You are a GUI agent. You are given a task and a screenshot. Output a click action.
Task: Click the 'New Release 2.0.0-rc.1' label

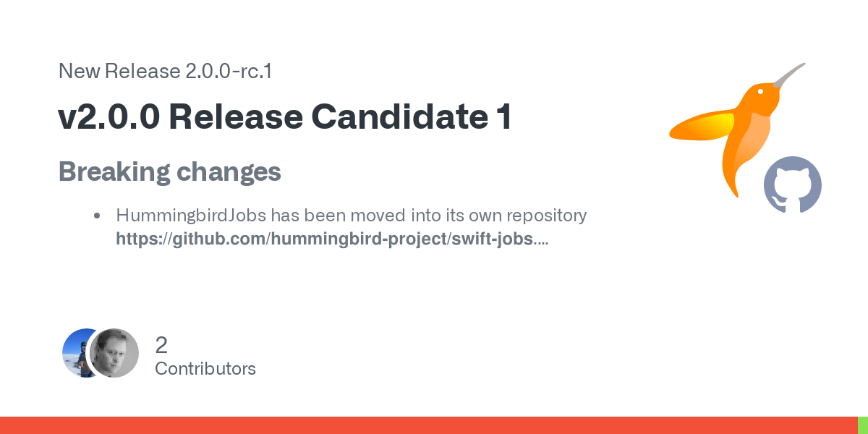pos(165,72)
